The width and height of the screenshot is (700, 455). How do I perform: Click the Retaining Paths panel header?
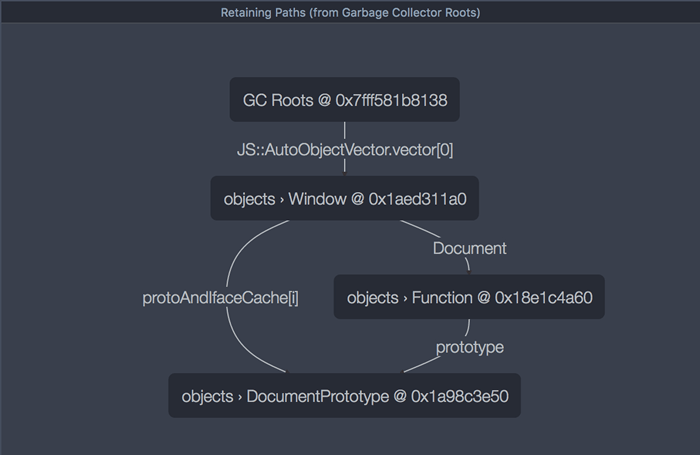coord(350,13)
